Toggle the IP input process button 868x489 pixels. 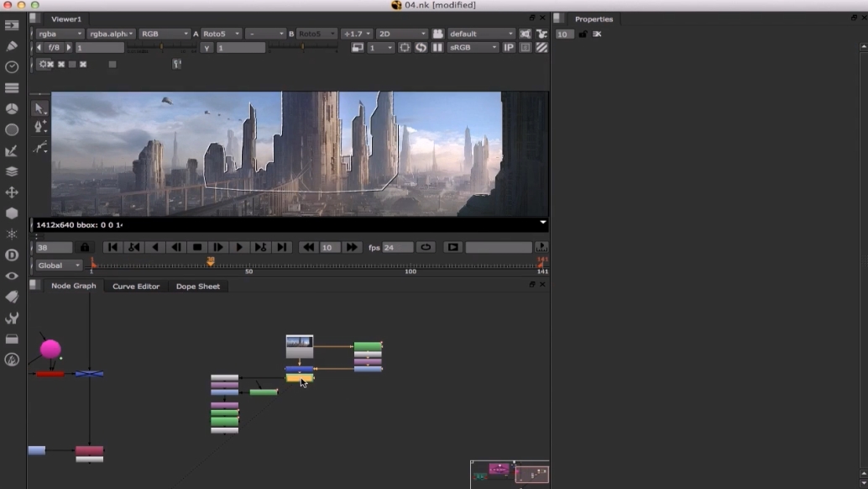pos(508,48)
